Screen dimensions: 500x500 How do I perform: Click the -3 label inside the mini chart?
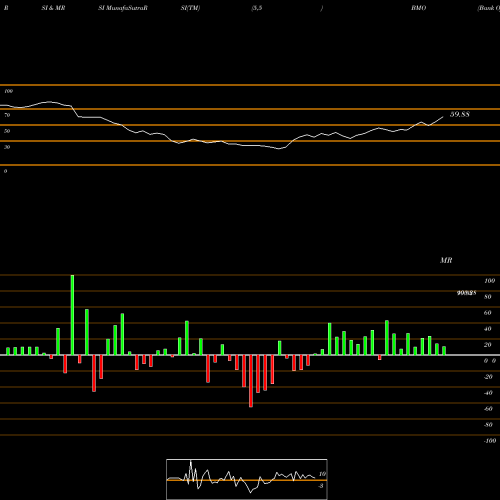coord(321,486)
